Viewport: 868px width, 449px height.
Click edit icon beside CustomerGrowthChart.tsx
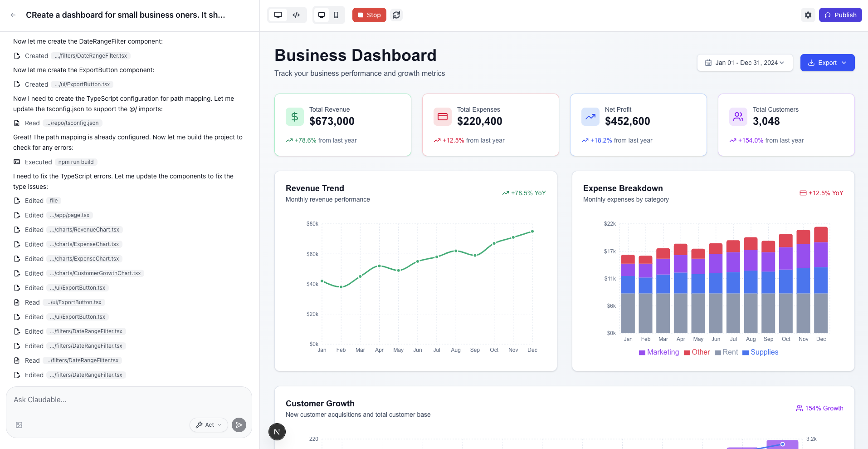[x=17, y=273]
